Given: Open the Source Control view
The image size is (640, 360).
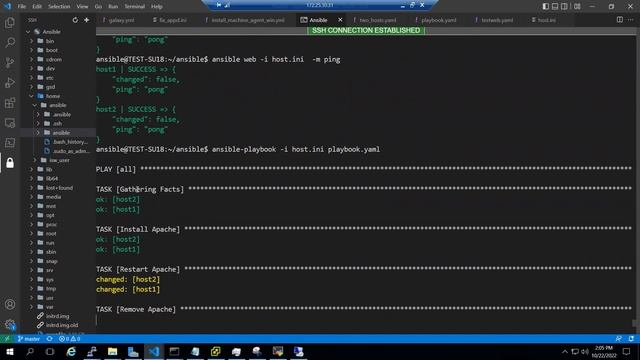Looking at the screenshot, I should [x=10, y=62].
